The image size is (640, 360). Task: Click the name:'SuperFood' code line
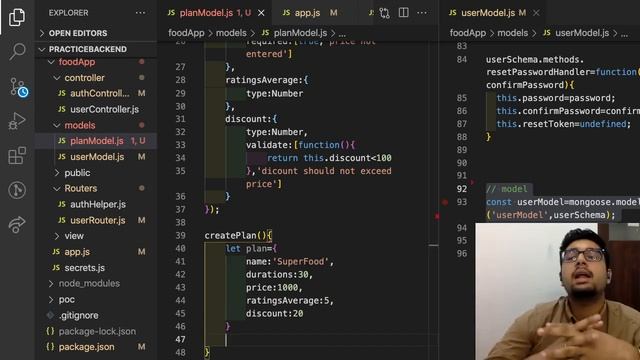pyautogui.click(x=289, y=262)
